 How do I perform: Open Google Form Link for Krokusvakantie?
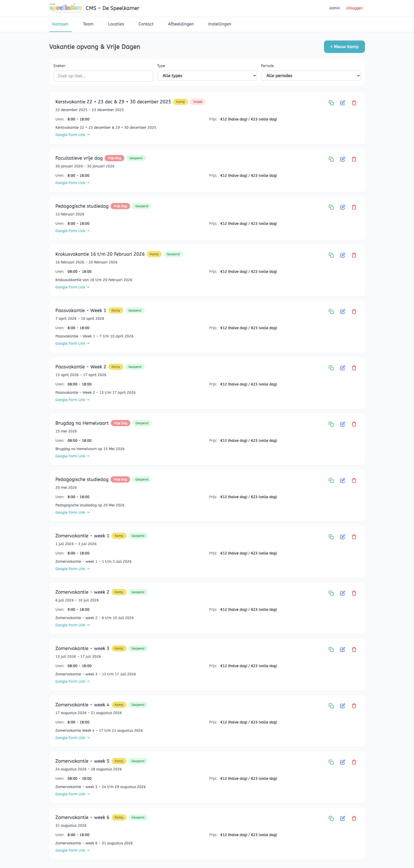click(x=72, y=287)
